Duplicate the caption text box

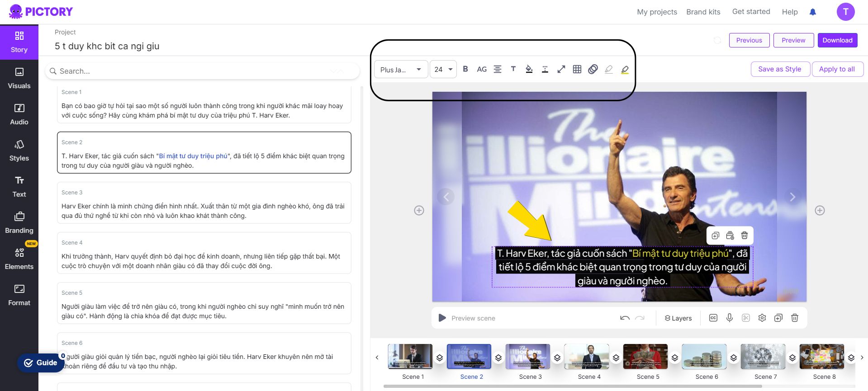point(716,236)
